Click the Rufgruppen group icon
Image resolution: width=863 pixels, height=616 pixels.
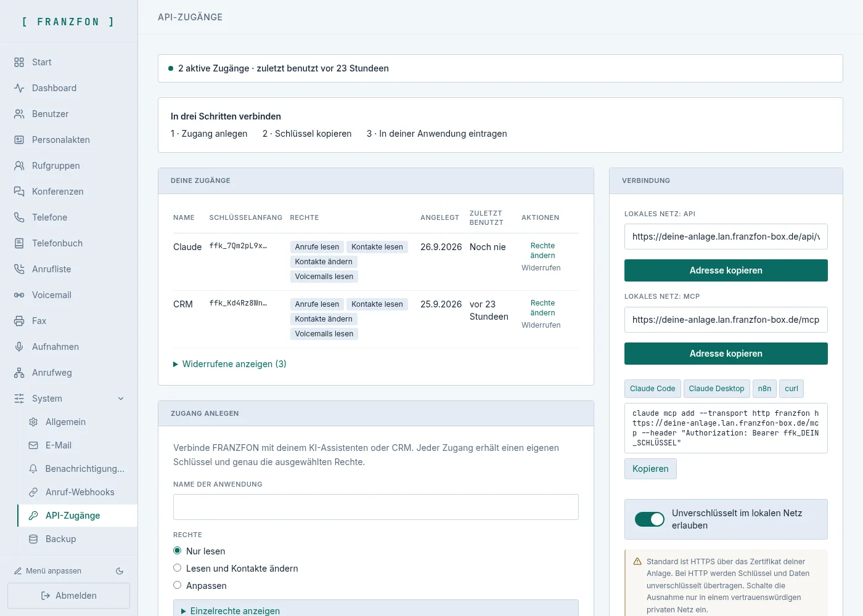pos(19,166)
